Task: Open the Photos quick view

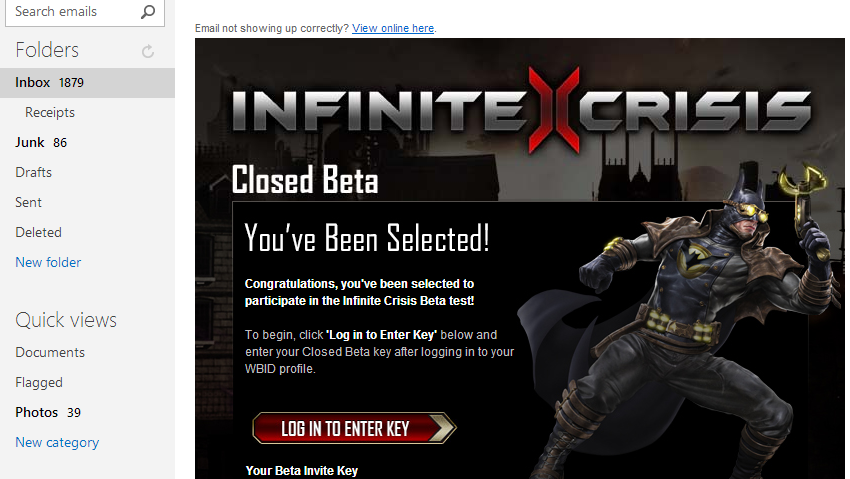Action: (48, 412)
